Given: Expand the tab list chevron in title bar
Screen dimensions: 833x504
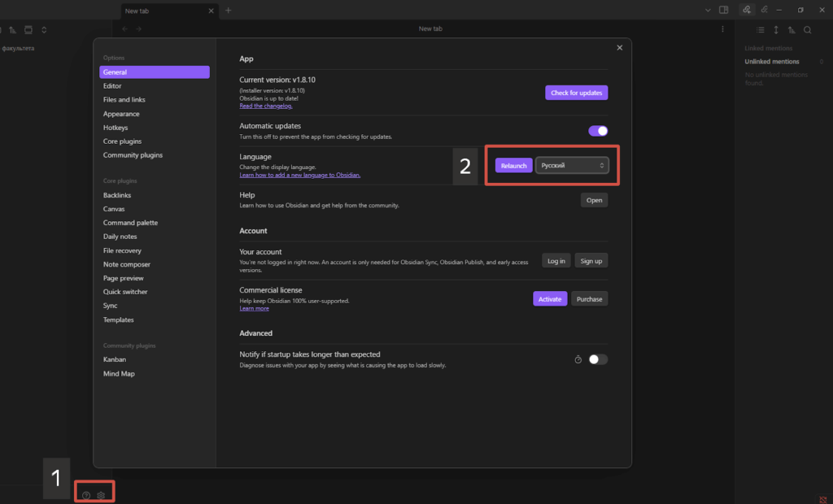Looking at the screenshot, I should click(708, 10).
